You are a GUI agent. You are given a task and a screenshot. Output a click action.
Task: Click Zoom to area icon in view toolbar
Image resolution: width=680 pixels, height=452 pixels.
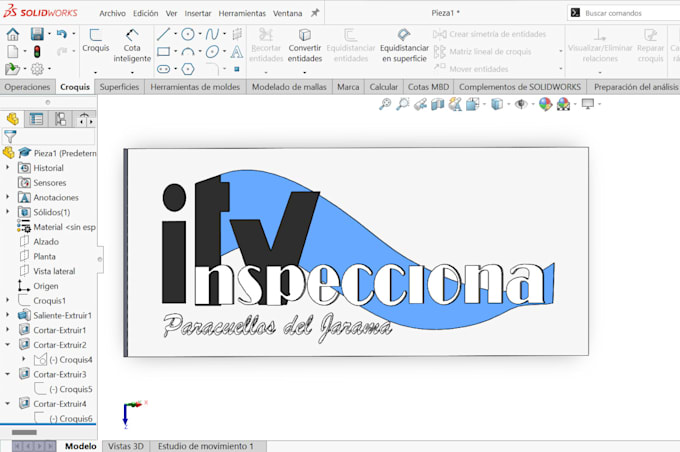pyautogui.click(x=403, y=104)
